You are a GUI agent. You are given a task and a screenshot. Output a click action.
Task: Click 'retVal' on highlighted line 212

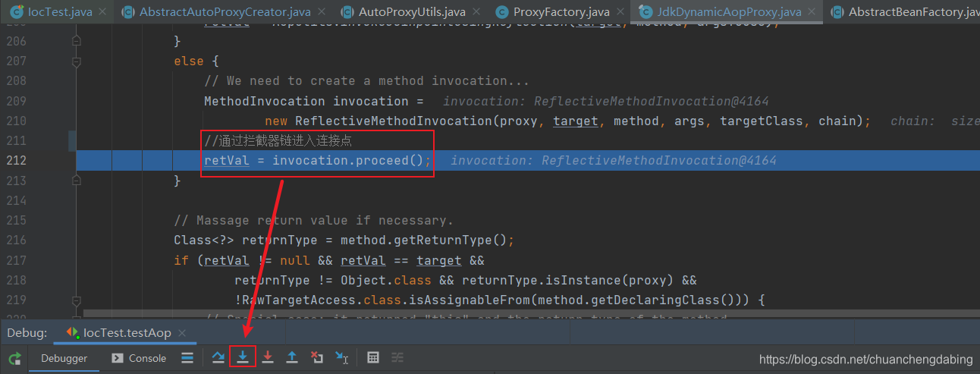pyautogui.click(x=226, y=160)
